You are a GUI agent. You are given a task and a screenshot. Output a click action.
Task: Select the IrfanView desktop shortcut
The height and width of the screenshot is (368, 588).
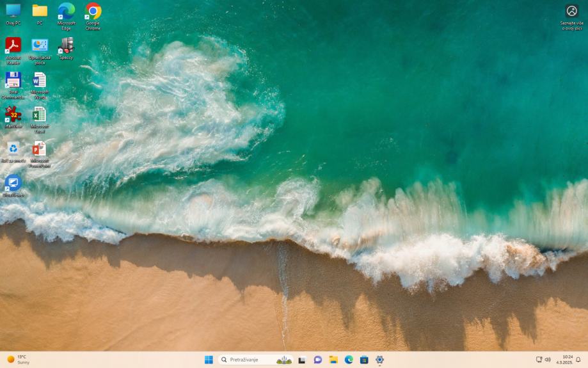(13, 117)
